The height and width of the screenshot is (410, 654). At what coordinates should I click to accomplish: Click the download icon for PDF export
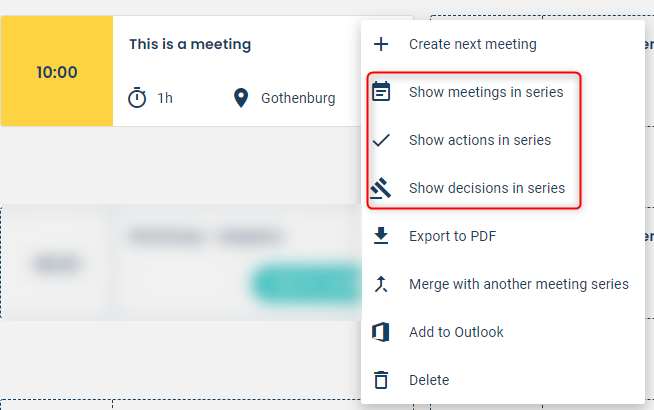[381, 236]
